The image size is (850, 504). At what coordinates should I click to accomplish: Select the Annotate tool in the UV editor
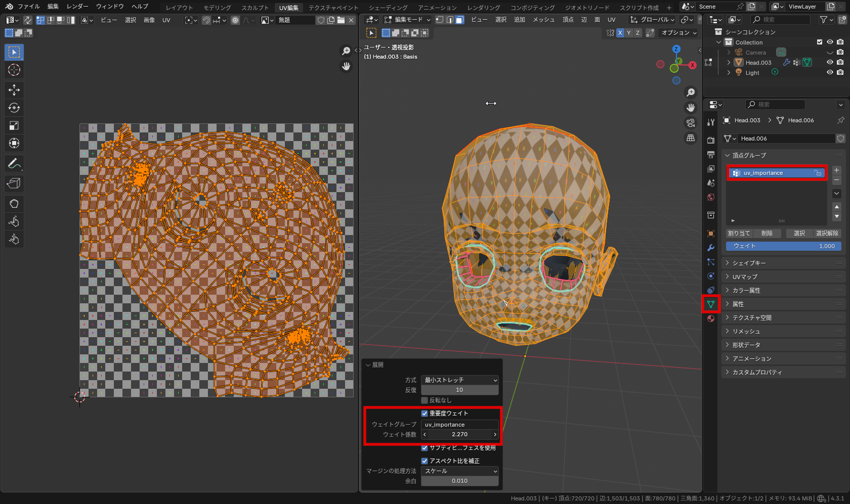14,163
